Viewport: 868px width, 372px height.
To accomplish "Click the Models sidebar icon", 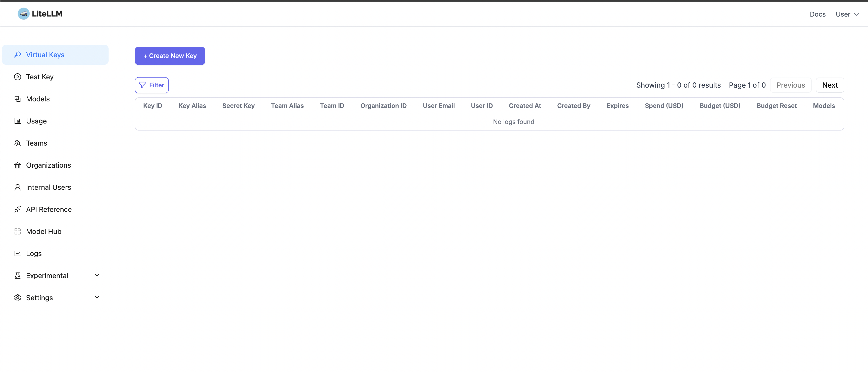I will (18, 99).
